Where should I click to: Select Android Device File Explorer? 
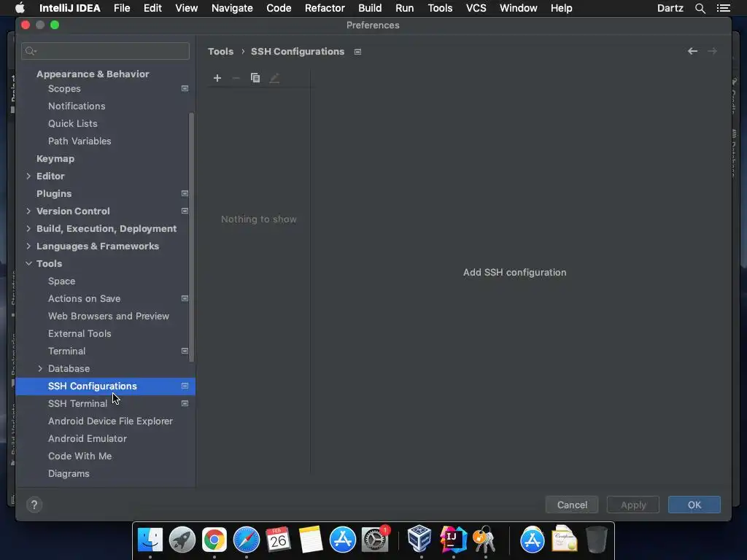[x=111, y=421]
